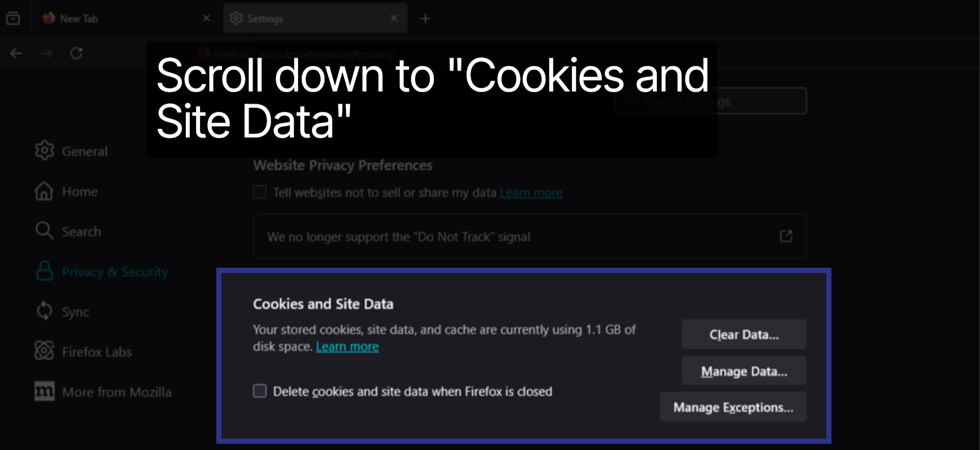This screenshot has width=980, height=450.
Task: Click the Home sidebar icon
Action: tap(44, 191)
